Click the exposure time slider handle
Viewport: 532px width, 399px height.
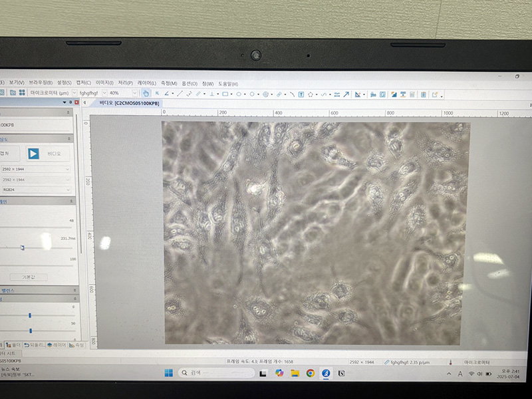(x=22, y=247)
